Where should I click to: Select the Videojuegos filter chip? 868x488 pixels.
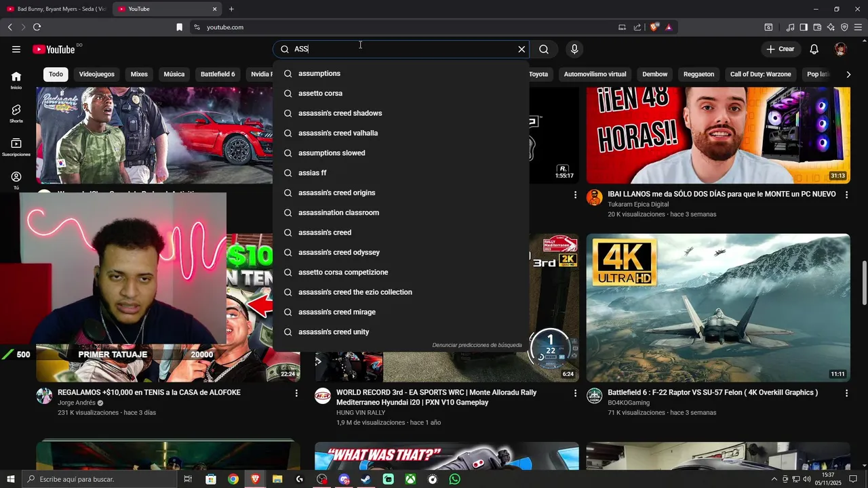(x=97, y=74)
